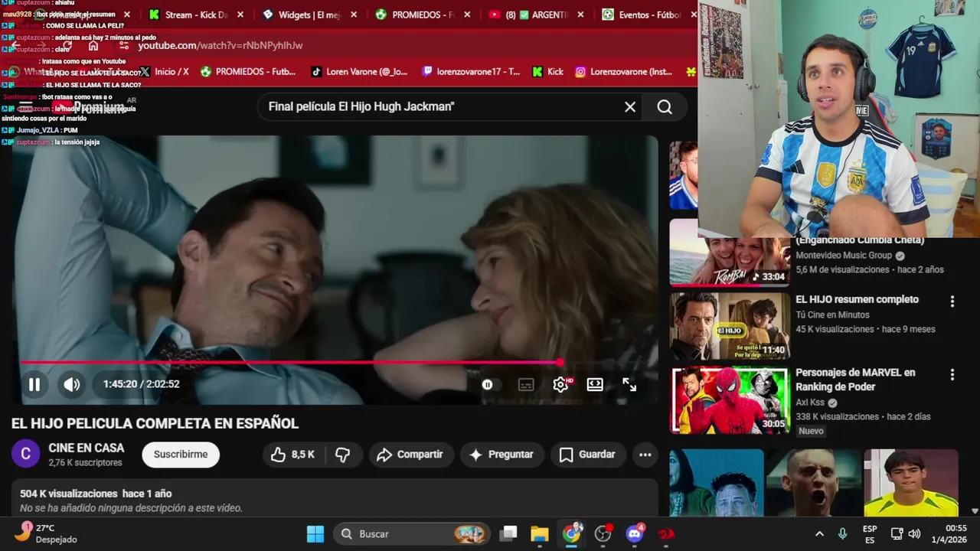Switch to the Widgets browser tab
The height and width of the screenshot is (551, 980).
click(309, 15)
